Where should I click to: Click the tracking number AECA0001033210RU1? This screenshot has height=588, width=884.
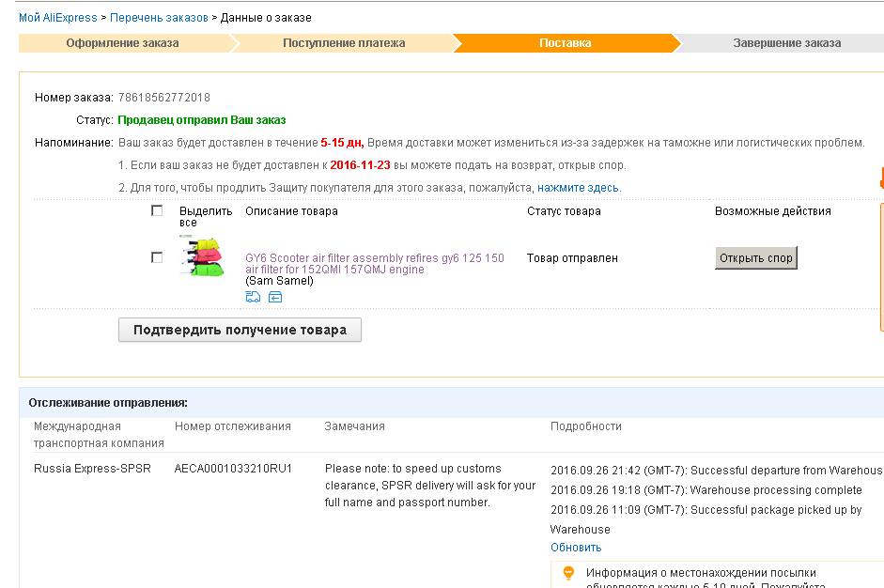233,469
